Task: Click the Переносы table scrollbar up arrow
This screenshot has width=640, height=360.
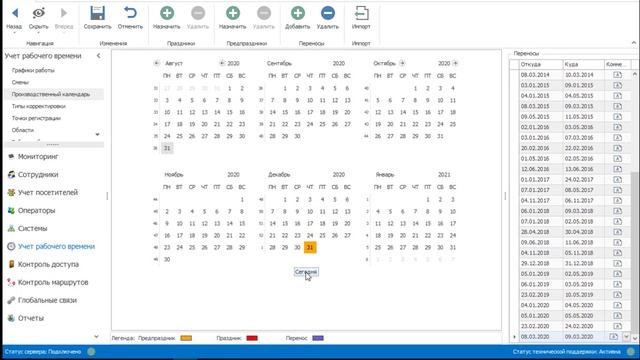Action: [635, 74]
